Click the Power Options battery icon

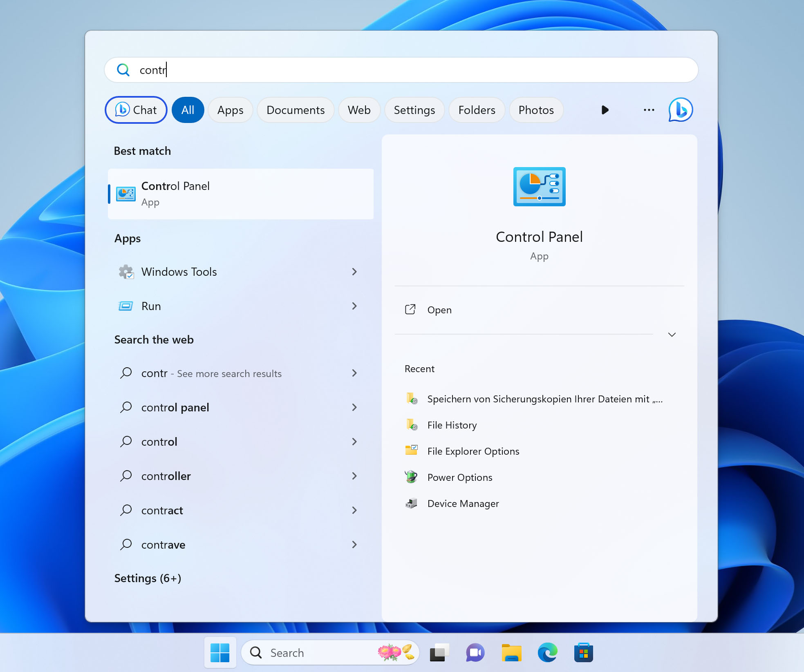[x=411, y=477]
